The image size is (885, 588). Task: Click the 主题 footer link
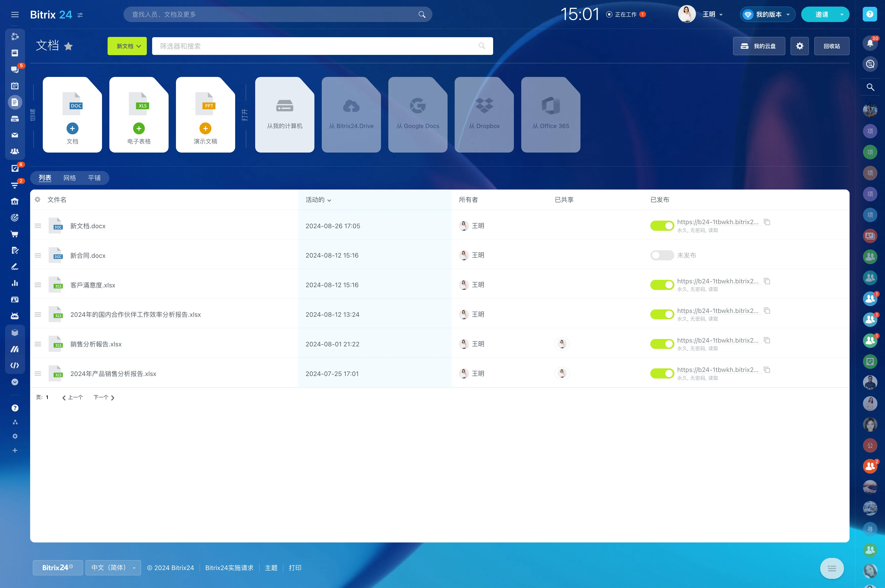271,568
